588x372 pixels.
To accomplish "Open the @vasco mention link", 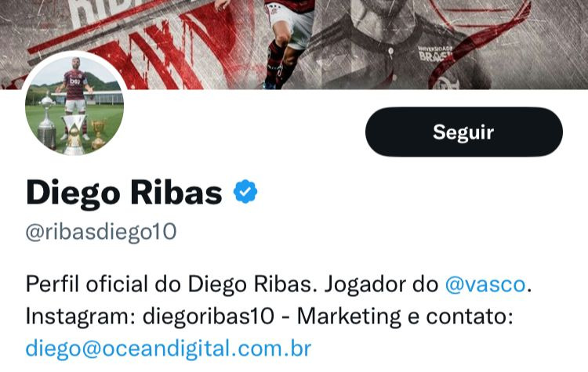I will [485, 284].
